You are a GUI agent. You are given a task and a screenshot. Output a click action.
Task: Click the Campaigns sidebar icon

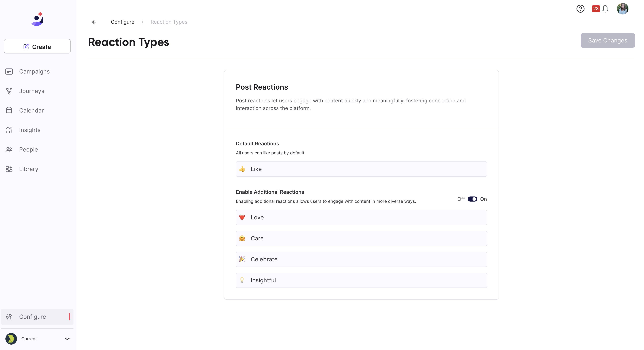(x=9, y=72)
